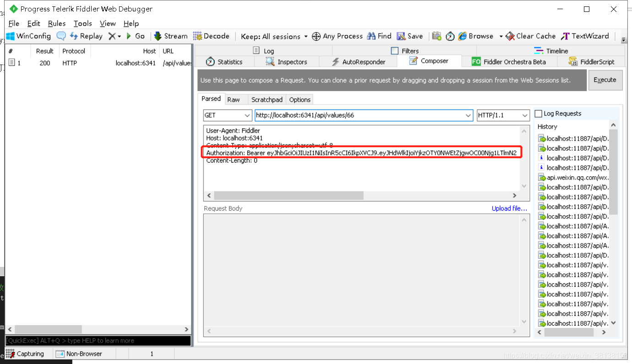
Task: Click the camera screenshot icon
Action: coord(437,36)
